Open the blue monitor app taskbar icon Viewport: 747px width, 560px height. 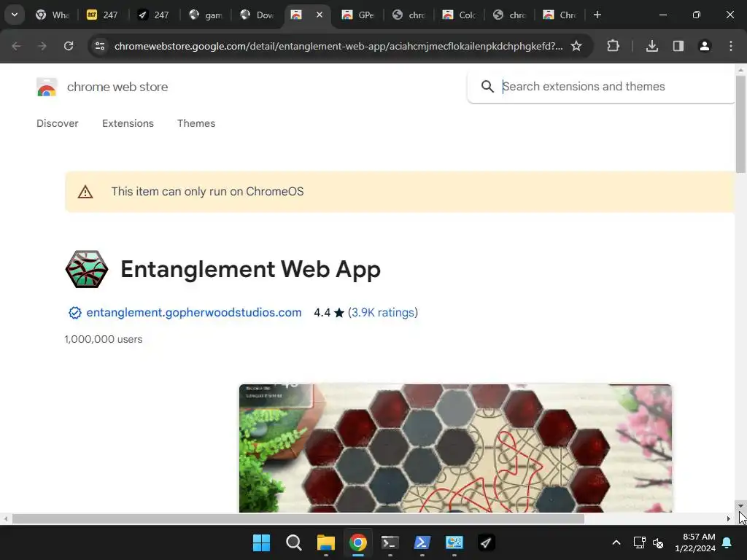(x=454, y=542)
